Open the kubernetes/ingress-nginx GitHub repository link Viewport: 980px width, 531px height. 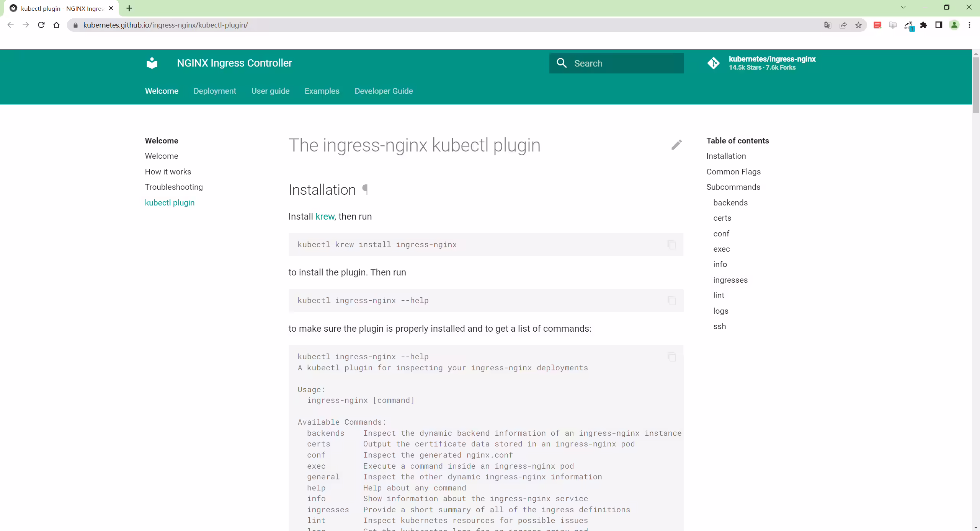coord(762,63)
